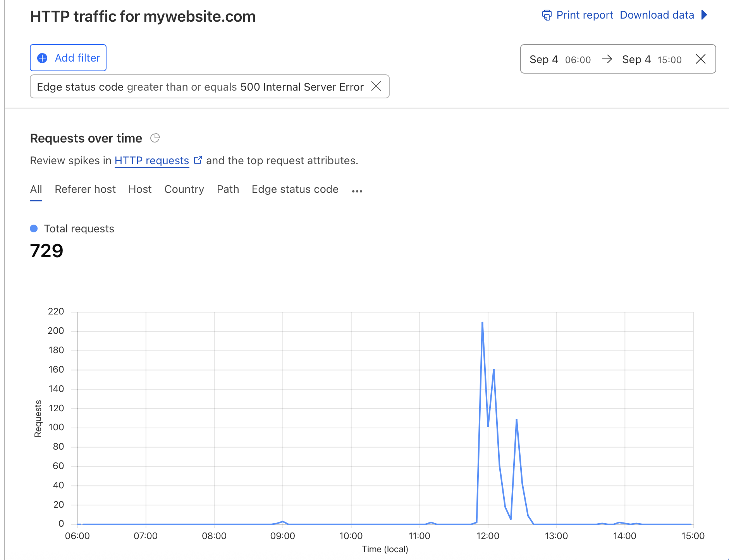Open the HTTP requests documentation link
The image size is (729, 560).
151,161
